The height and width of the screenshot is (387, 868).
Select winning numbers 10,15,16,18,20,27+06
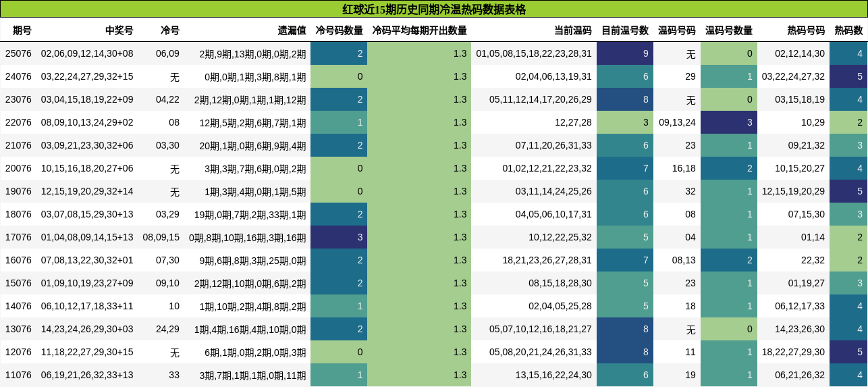[87, 168]
